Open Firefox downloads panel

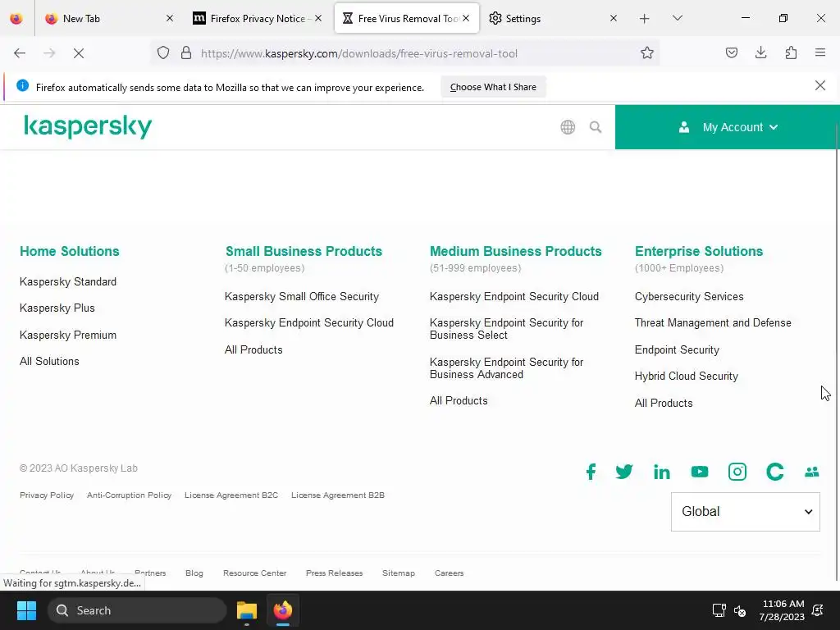click(x=760, y=53)
